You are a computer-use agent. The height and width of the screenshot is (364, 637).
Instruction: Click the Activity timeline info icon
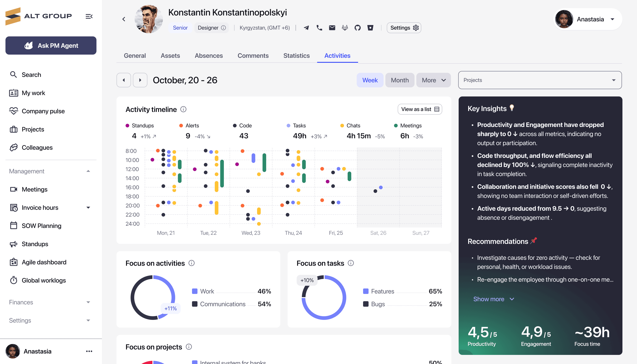(183, 109)
